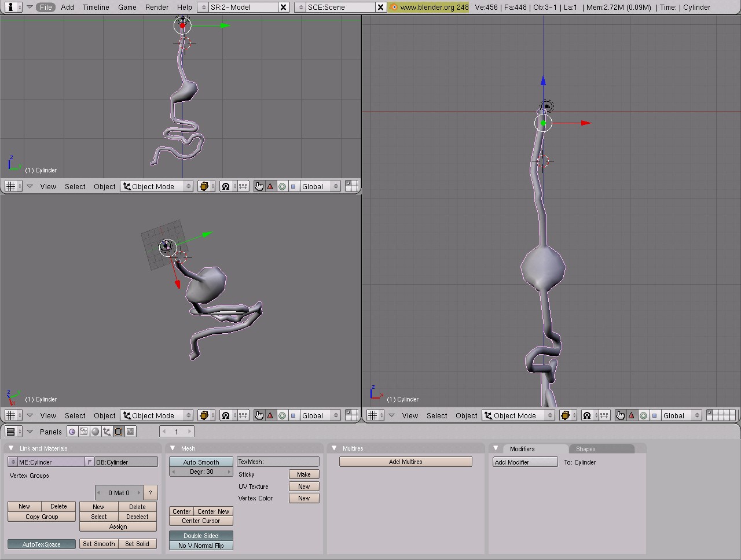Click the X button beside SCE:Scene
Image resolution: width=741 pixels, height=560 pixels.
coord(380,8)
